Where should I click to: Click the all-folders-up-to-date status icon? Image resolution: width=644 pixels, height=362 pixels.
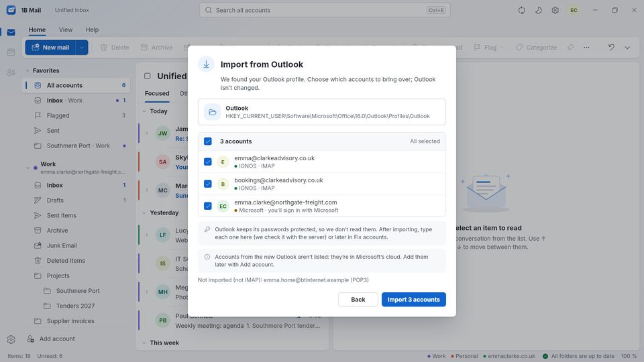click(x=545, y=356)
